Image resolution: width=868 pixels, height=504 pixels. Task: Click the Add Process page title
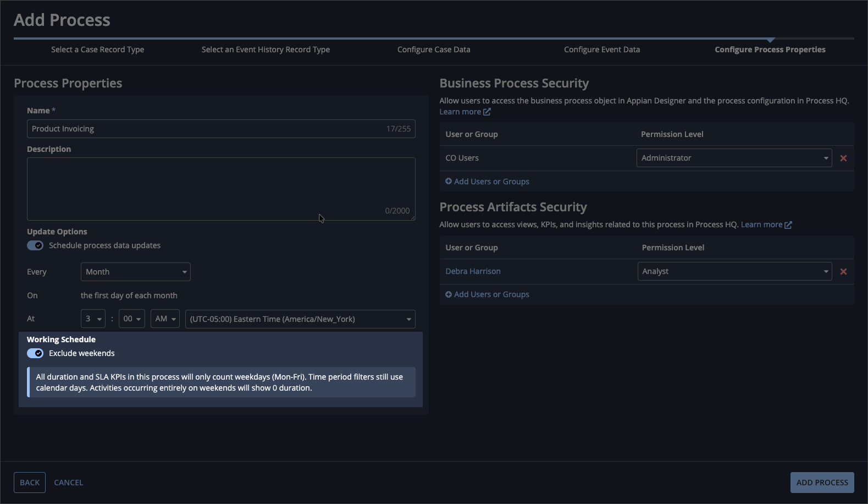62,20
